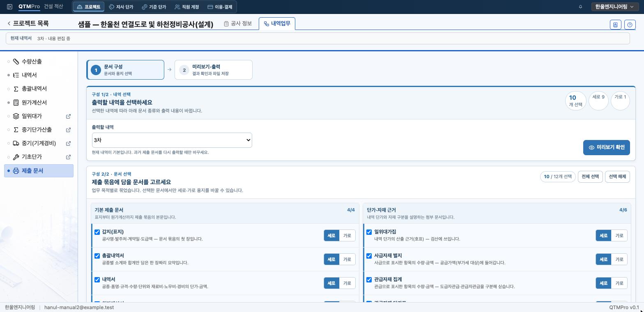
Task: Click the 현재 내역서 status bar
Action: click(x=317, y=39)
